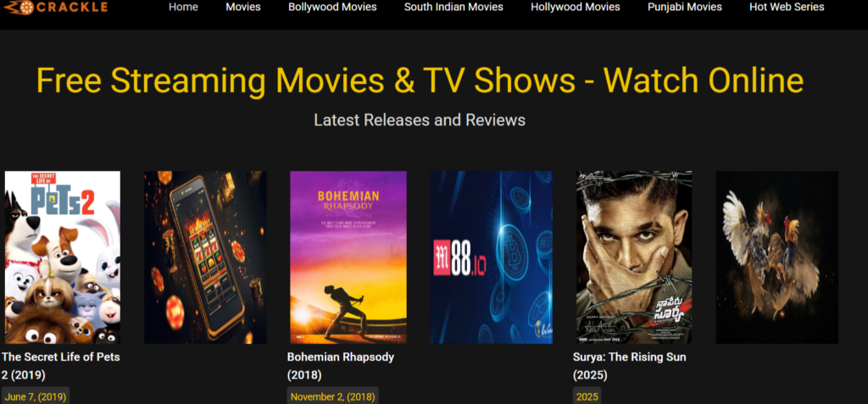Click the fighting roosters ad image

tap(776, 257)
